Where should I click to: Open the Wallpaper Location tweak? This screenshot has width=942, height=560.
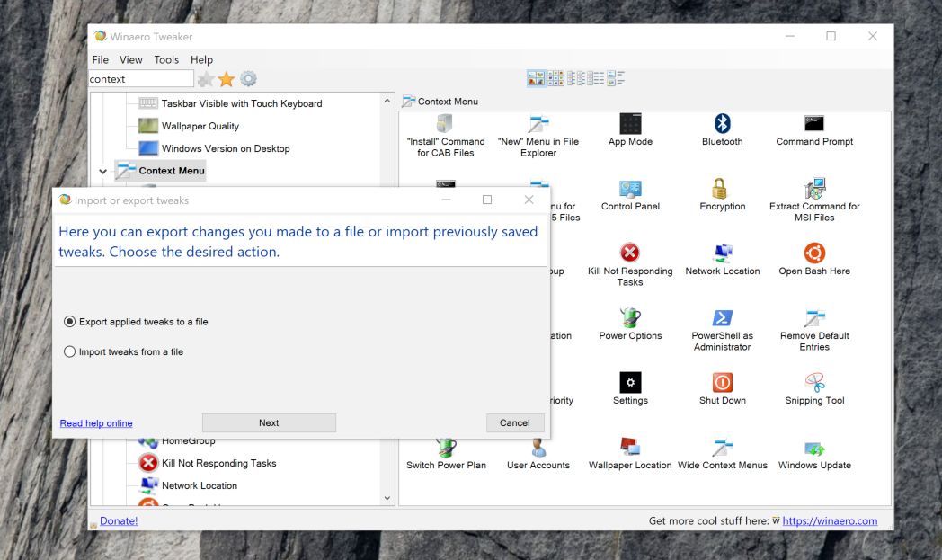(630, 454)
